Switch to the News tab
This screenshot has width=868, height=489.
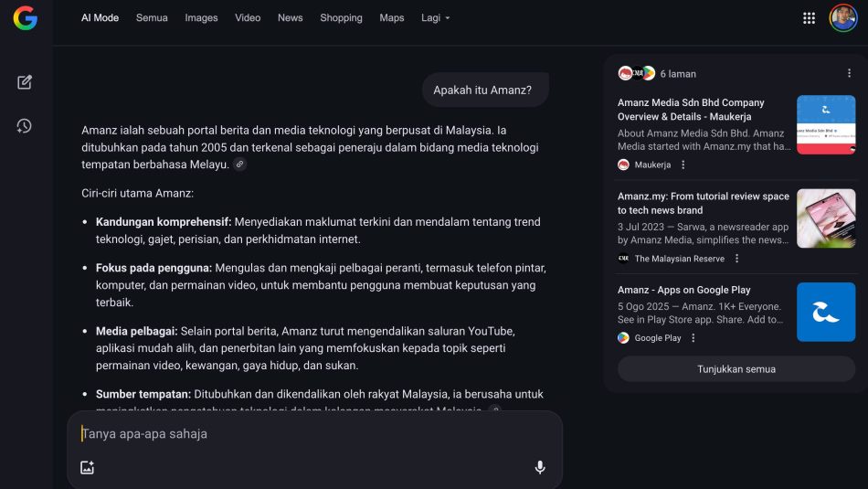click(x=290, y=17)
